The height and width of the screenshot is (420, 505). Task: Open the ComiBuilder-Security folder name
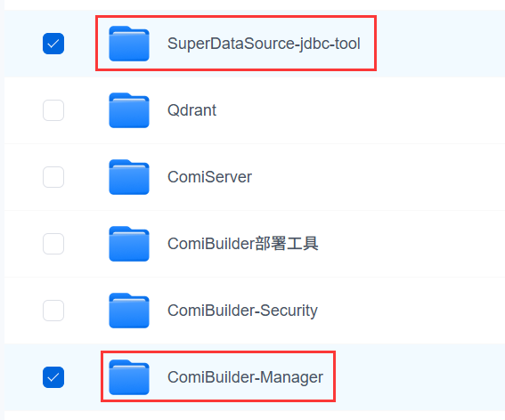pos(242,311)
